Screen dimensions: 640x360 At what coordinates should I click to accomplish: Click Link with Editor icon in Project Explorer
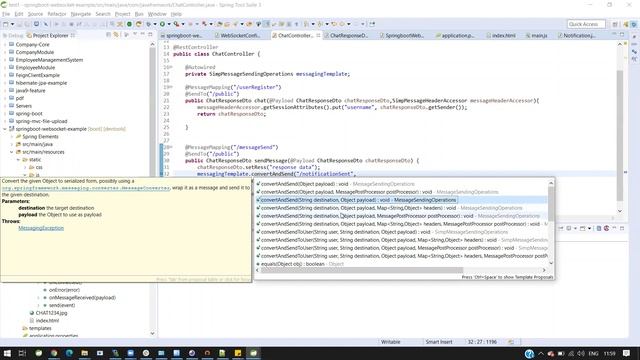116,35
